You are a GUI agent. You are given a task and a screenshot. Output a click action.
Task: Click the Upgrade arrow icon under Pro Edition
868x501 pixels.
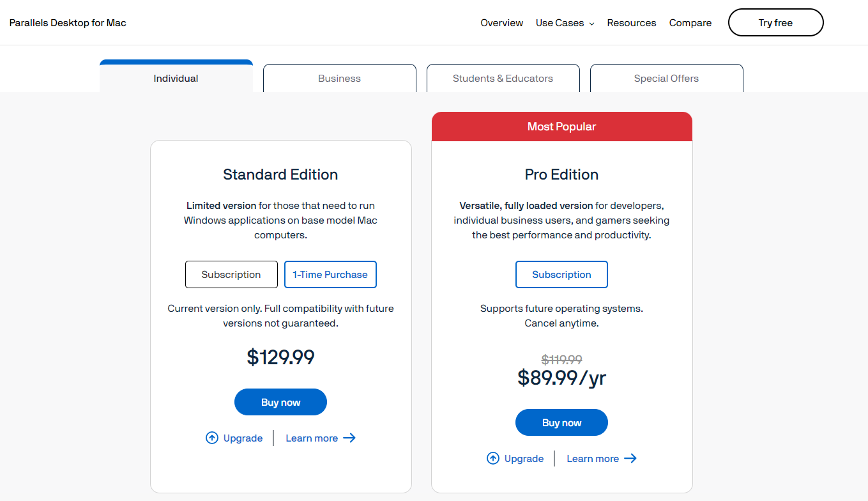click(x=492, y=458)
